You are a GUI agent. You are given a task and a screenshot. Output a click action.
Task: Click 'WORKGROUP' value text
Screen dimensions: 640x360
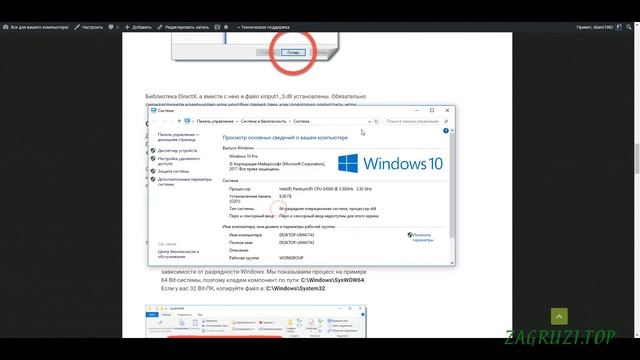point(291,258)
